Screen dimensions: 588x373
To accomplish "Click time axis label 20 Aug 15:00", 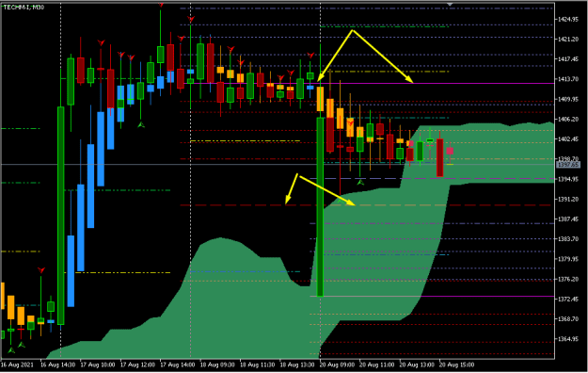I will point(456,365).
